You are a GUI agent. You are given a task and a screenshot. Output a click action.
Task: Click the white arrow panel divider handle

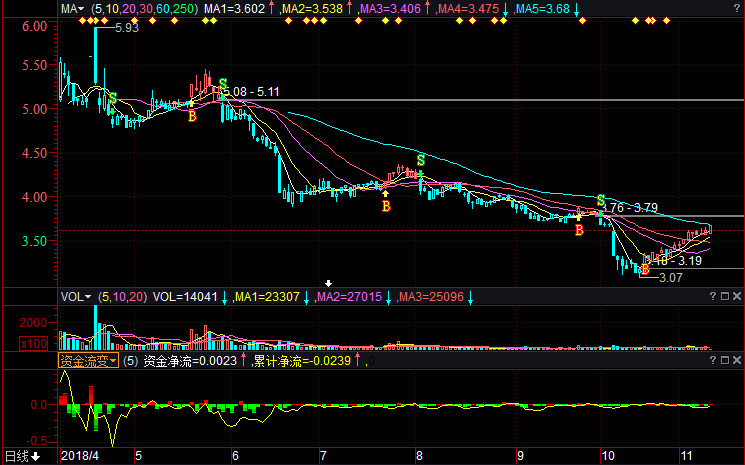tap(327, 283)
